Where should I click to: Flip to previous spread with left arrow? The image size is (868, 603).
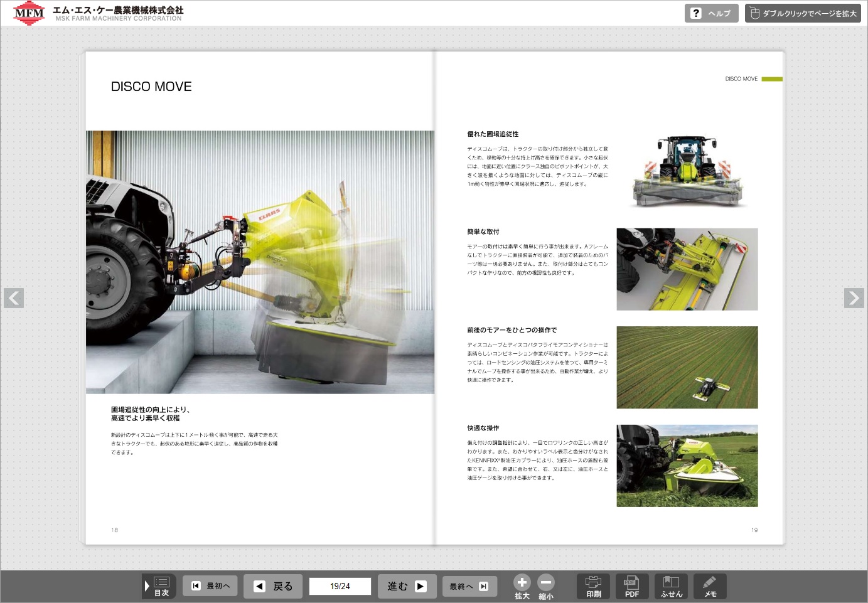[14, 297]
